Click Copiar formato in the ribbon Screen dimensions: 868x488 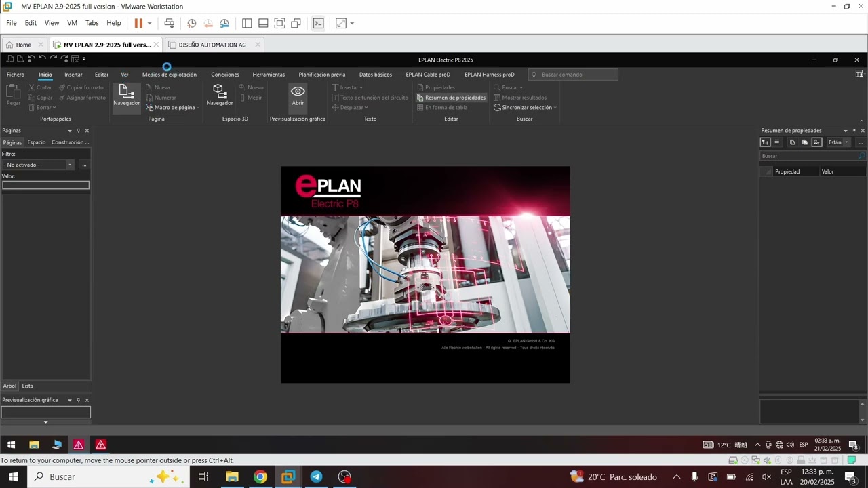(x=81, y=87)
